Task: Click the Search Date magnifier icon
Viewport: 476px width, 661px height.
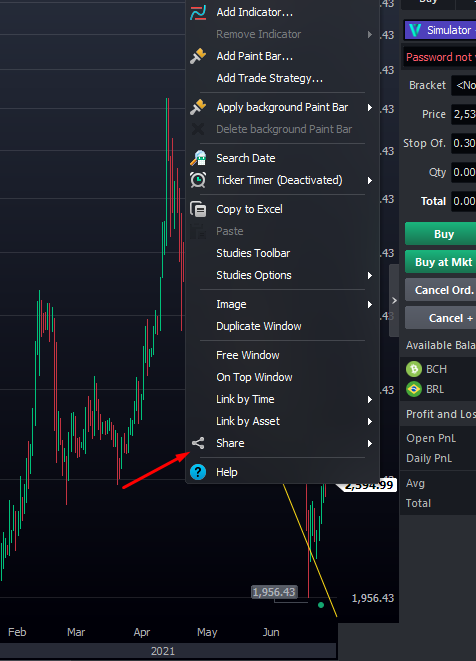Action: click(x=198, y=158)
